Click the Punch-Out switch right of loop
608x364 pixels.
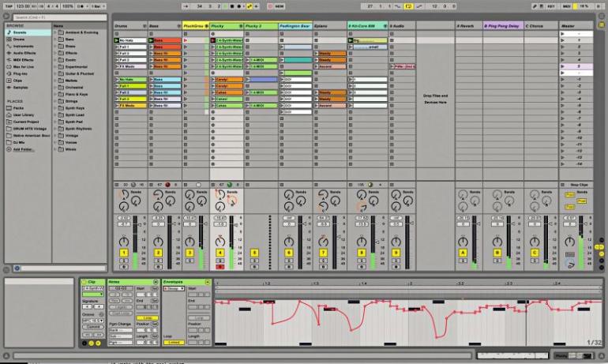click(x=419, y=6)
